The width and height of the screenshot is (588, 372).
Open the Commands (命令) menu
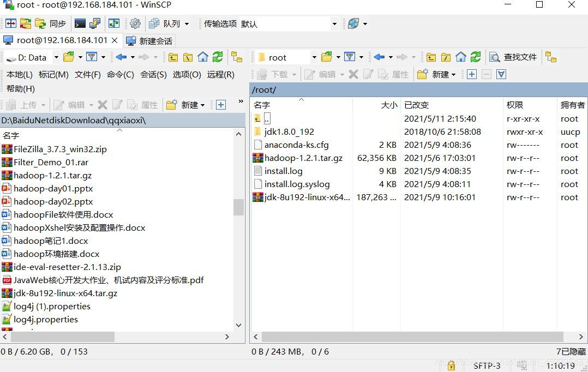(121, 75)
